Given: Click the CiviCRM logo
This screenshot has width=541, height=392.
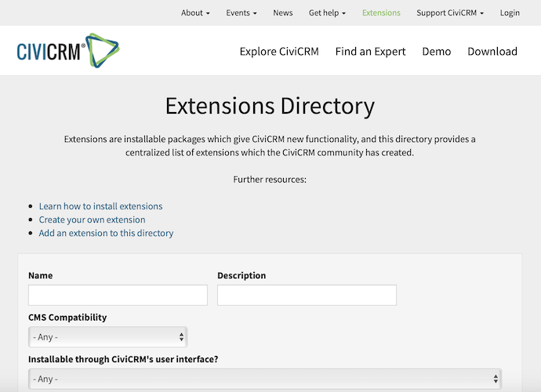Looking at the screenshot, I should point(68,52).
